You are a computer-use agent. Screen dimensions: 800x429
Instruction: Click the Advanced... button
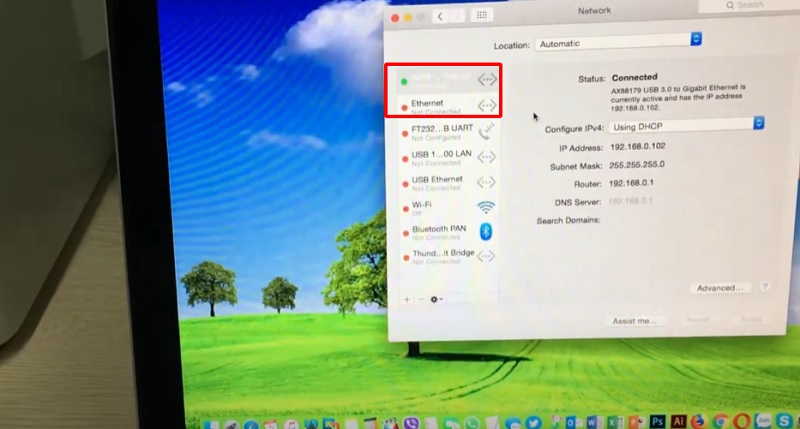(x=719, y=288)
